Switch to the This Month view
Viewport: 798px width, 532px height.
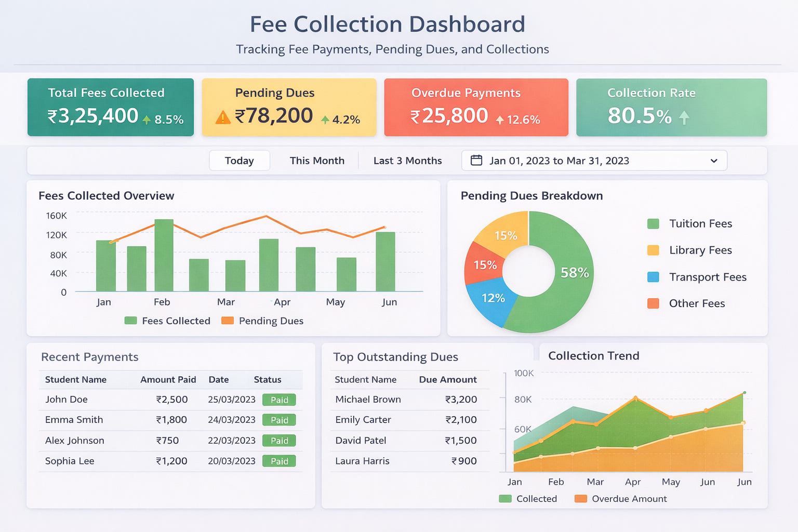[x=317, y=161]
